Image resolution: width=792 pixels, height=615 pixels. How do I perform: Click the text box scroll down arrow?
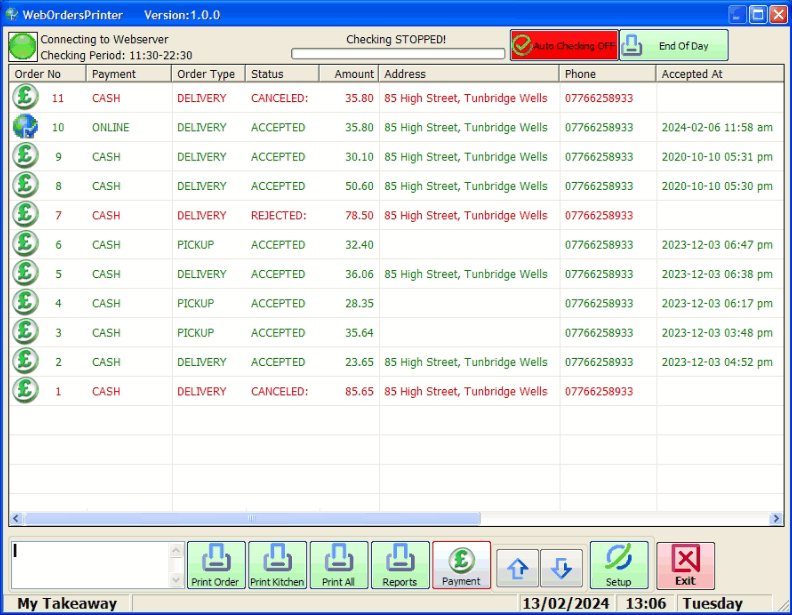point(177,580)
